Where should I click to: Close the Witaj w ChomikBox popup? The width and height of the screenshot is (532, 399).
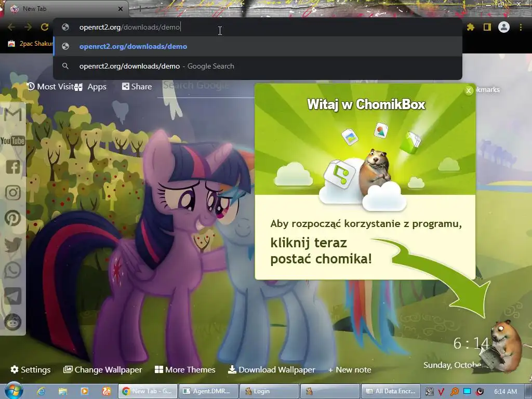coord(469,90)
